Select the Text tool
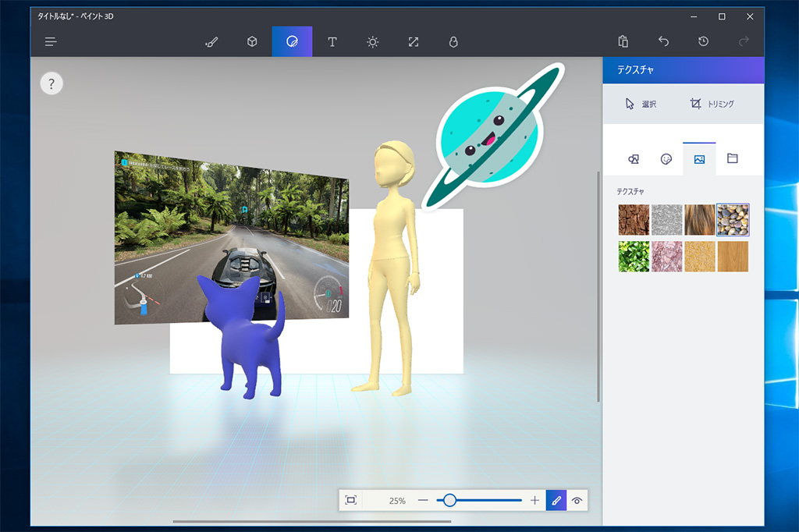 point(332,41)
